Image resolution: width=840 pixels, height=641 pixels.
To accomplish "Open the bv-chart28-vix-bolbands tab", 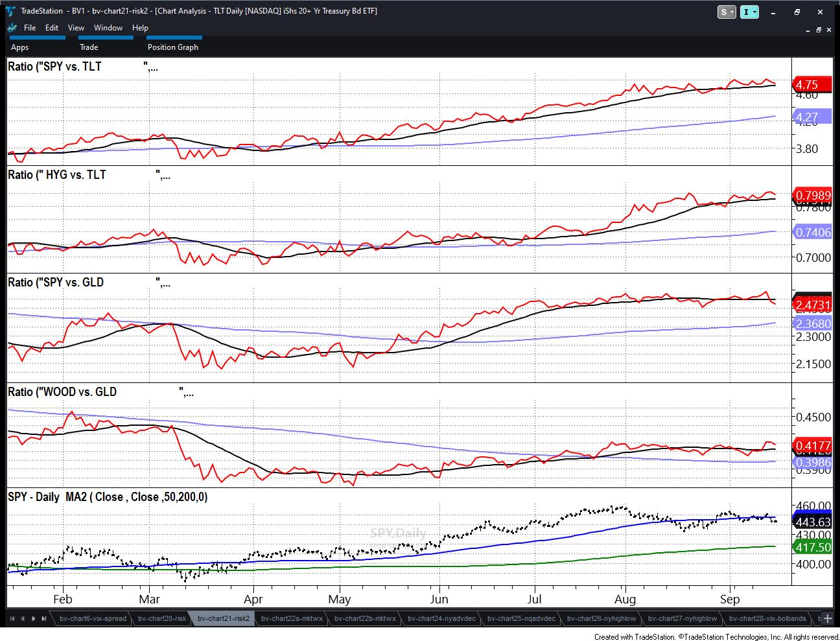I will tap(767, 618).
